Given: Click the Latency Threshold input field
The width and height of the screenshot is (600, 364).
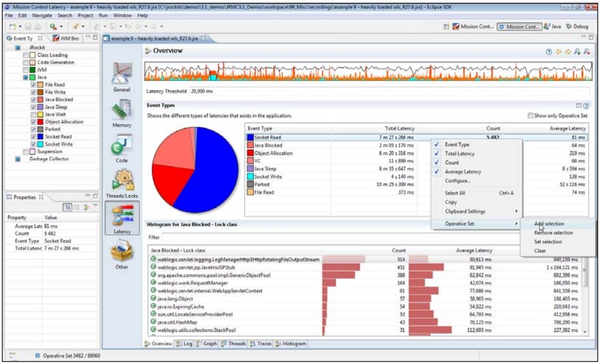Looking at the screenshot, I should 389,91.
